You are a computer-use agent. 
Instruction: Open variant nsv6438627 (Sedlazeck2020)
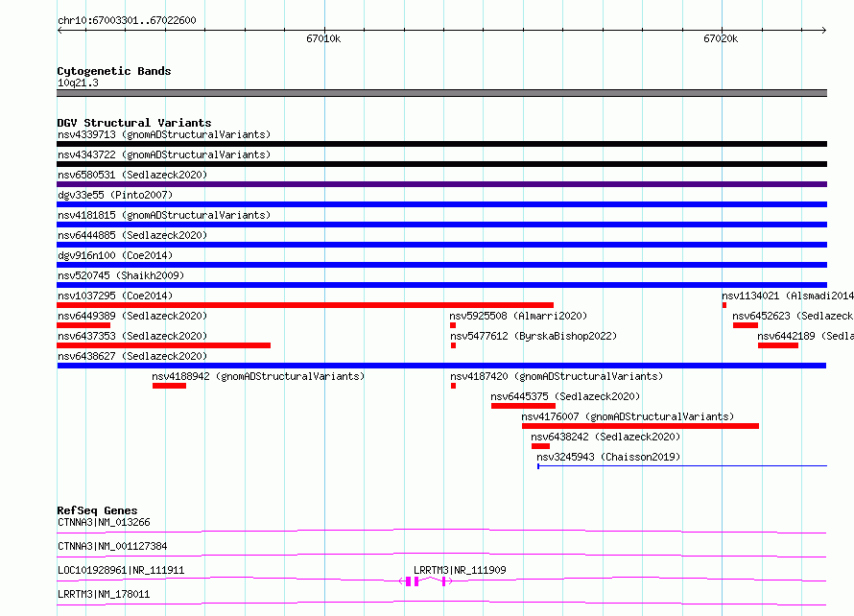[x=132, y=356]
